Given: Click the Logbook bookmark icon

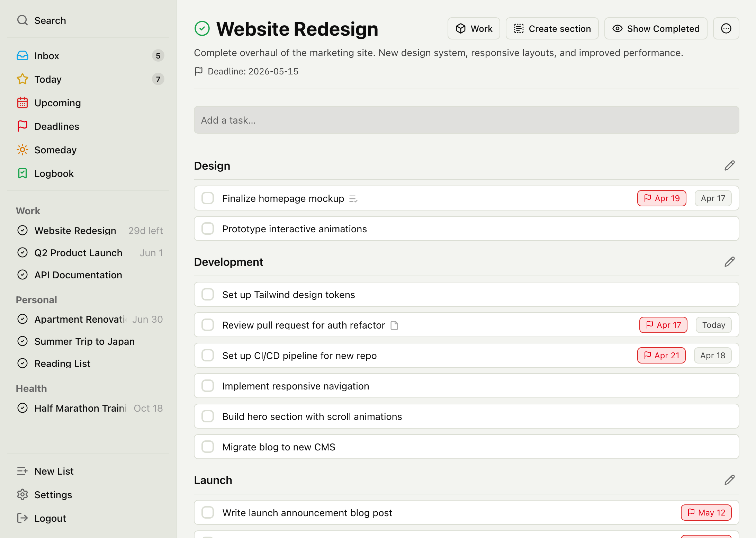Looking at the screenshot, I should [22, 173].
